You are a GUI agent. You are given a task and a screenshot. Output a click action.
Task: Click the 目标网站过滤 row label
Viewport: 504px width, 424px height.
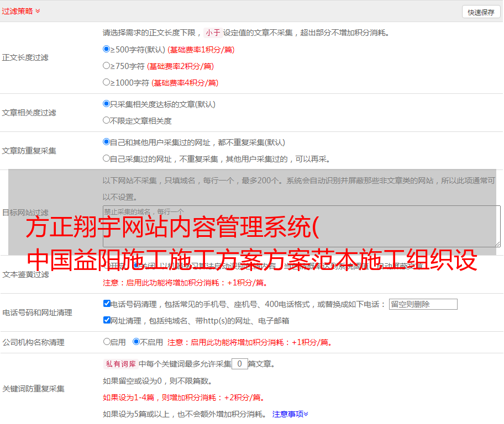click(25, 213)
